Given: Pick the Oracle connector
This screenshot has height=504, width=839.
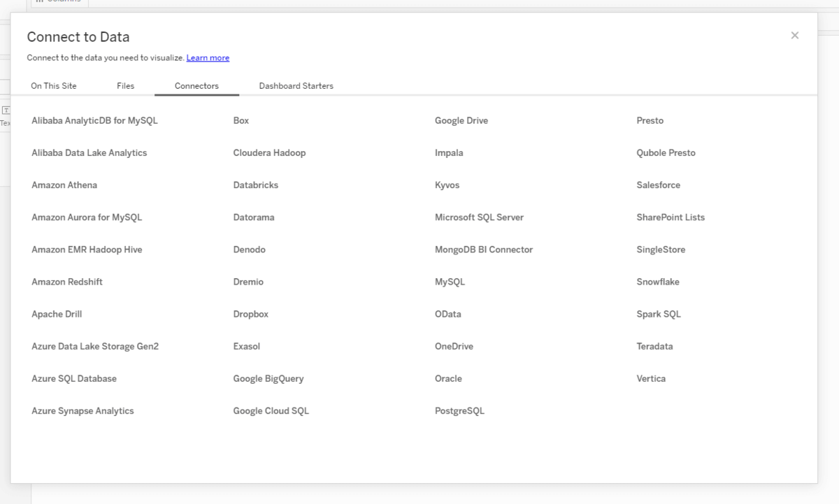Looking at the screenshot, I should (448, 378).
